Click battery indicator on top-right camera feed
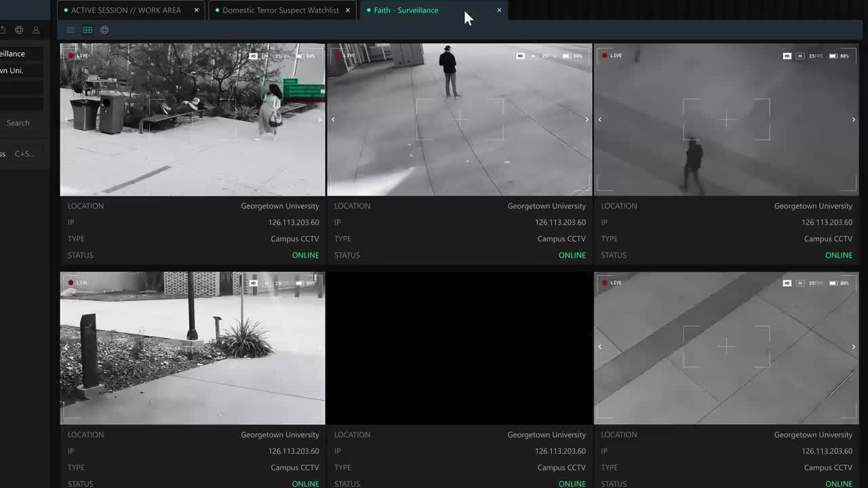The height and width of the screenshot is (488, 868). pos(833,56)
